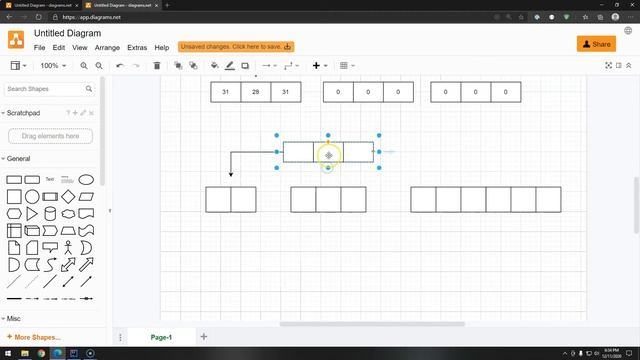This screenshot has height=360, width=640.
Task: Select the Circle shape in General
Action: (32, 197)
